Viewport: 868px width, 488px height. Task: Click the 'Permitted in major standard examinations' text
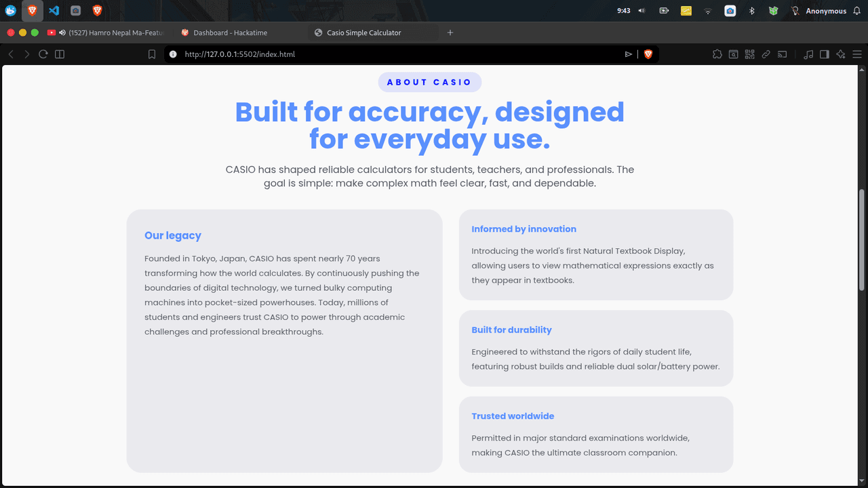pos(581,445)
